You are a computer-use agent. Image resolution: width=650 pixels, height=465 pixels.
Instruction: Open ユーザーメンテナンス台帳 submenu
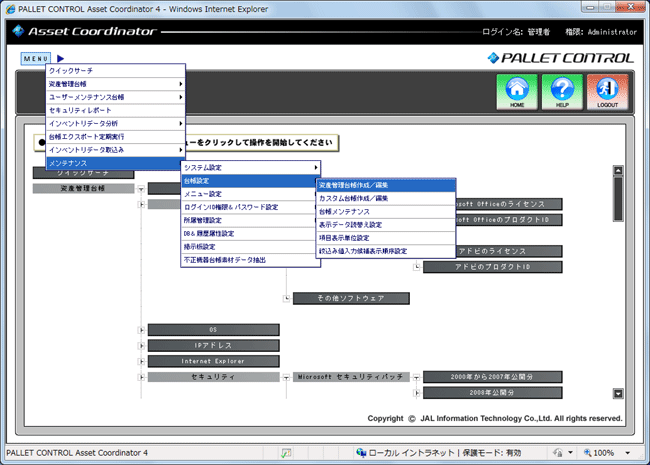[115, 97]
